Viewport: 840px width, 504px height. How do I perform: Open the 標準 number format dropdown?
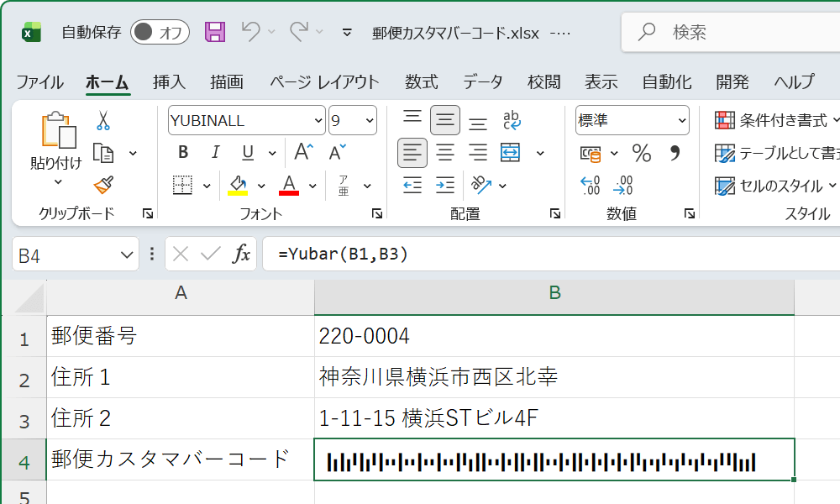pyautogui.click(x=682, y=120)
